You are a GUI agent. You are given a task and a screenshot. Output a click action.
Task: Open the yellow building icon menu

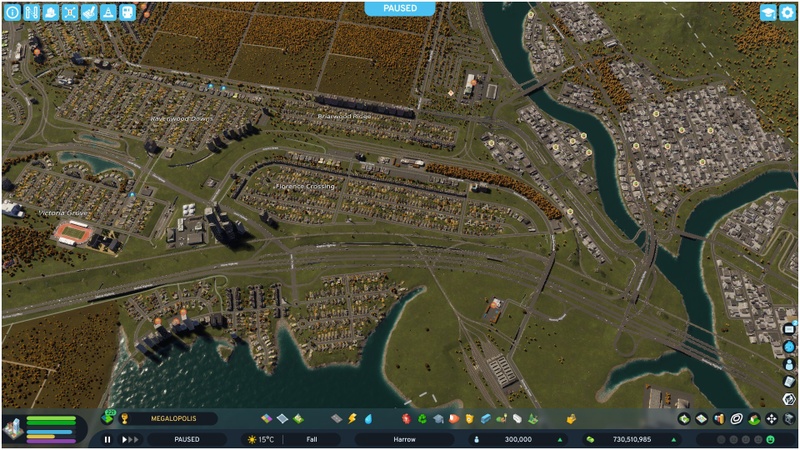[x=571, y=419]
